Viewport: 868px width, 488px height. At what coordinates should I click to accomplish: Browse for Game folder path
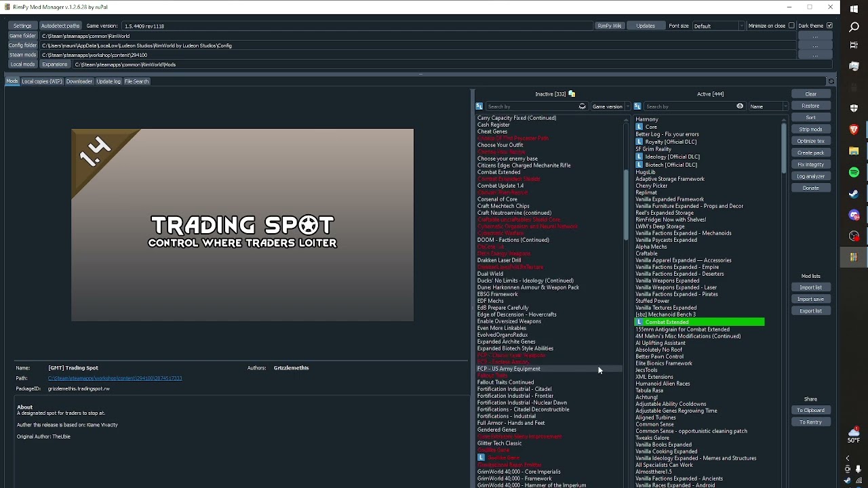click(x=815, y=36)
